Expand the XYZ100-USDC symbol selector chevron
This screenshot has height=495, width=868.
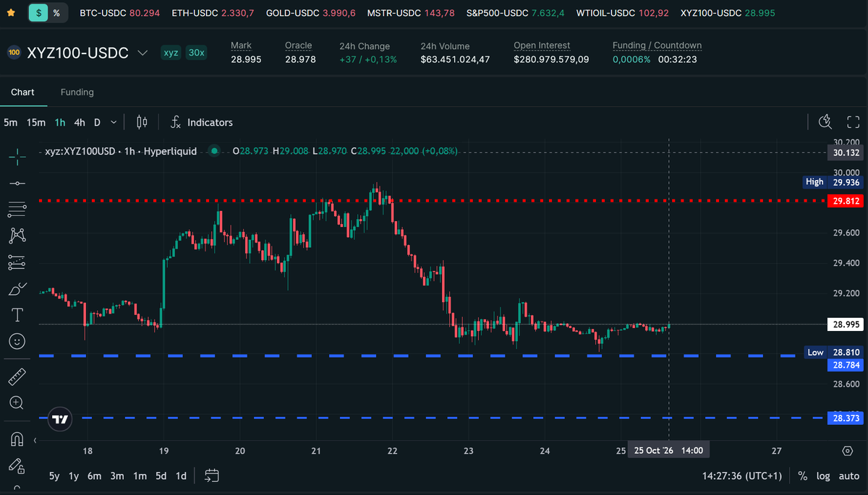(x=143, y=53)
